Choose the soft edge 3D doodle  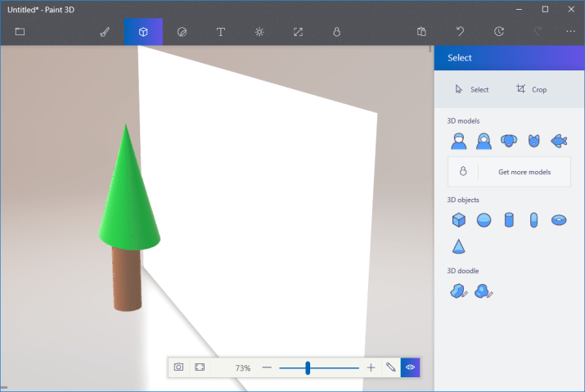[484, 291]
